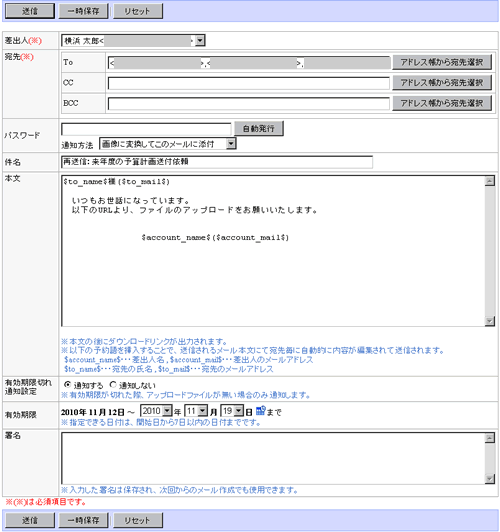Screen dimensions: 500x532
Task: Open the expiry year dropdown showing 2010
Action: pos(156,411)
